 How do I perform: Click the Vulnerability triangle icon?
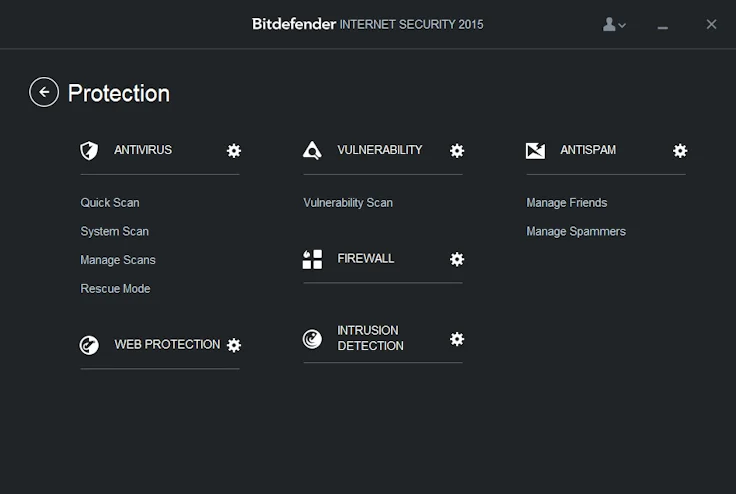point(312,150)
